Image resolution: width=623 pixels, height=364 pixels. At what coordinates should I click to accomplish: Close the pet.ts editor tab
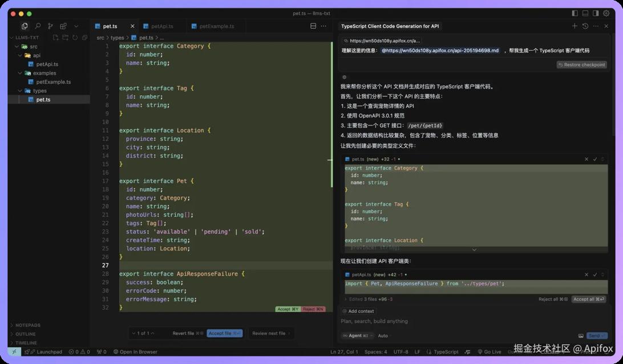coord(132,26)
